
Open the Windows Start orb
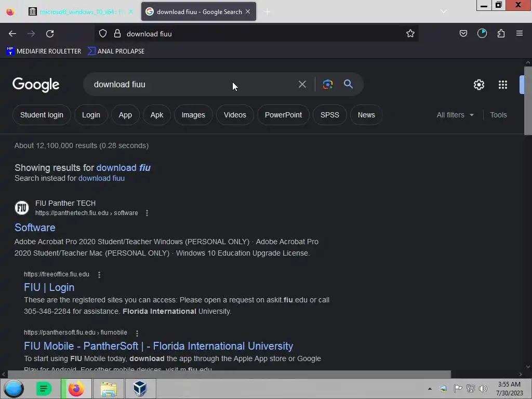14,389
